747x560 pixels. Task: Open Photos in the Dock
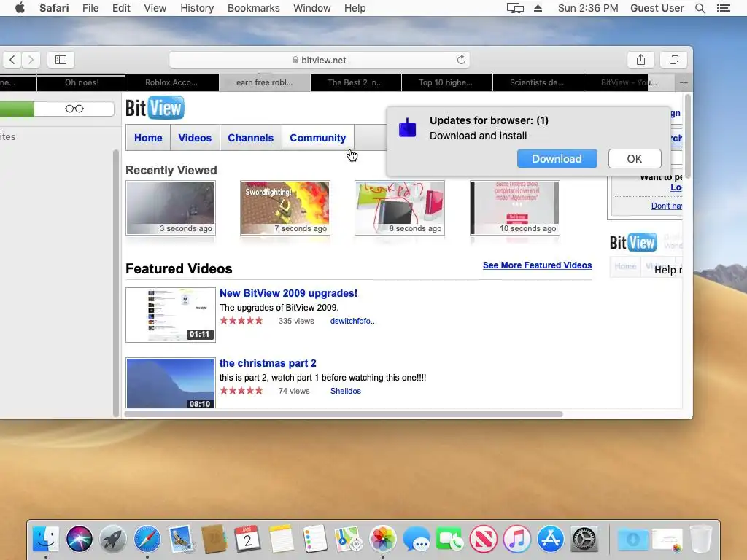382,539
